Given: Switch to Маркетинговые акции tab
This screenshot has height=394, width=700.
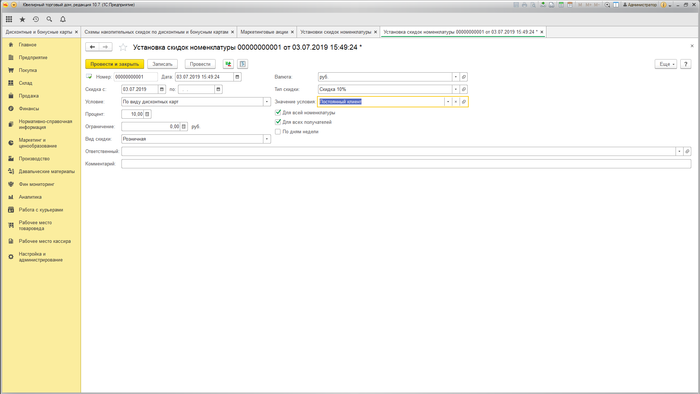Looking at the screenshot, I should tap(264, 32).
